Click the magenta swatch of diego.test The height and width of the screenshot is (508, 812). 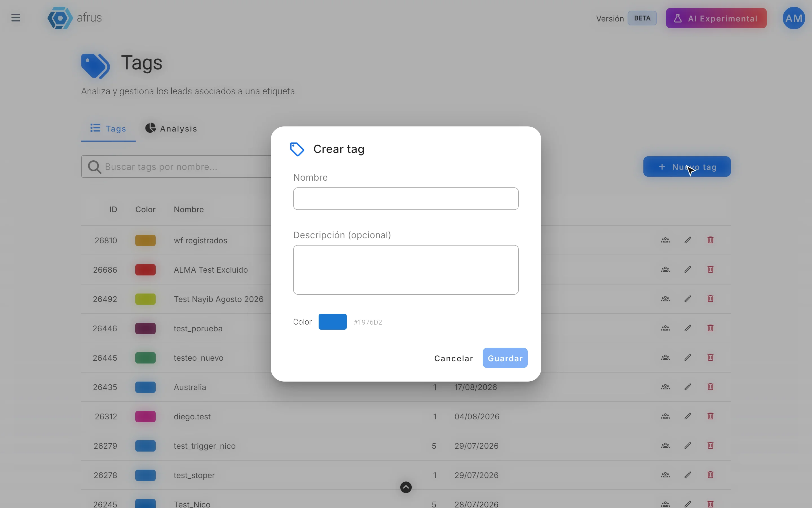coord(145,416)
